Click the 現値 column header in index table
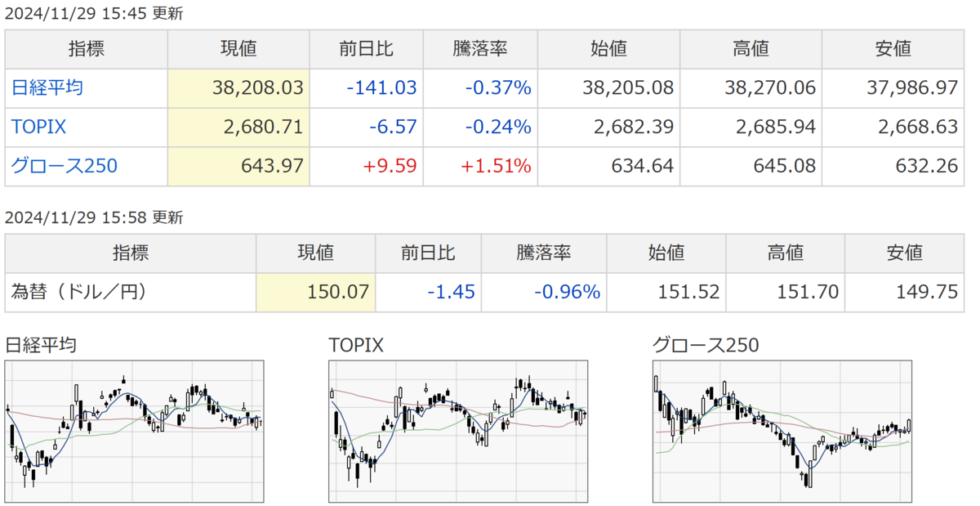Screen dimensions: 980x506 point(238,49)
